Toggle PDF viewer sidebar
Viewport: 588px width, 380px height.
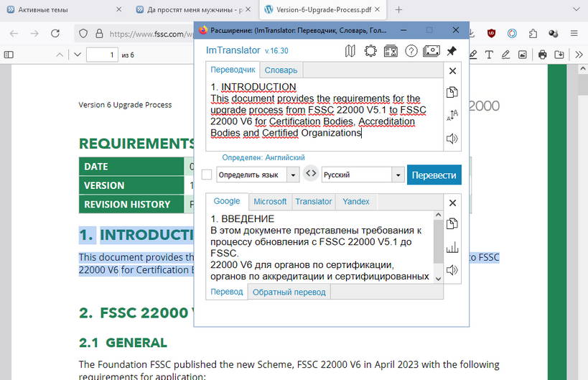point(9,55)
